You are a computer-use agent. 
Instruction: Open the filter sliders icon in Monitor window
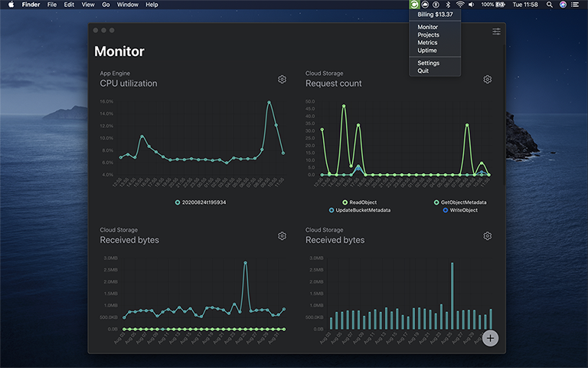496,31
